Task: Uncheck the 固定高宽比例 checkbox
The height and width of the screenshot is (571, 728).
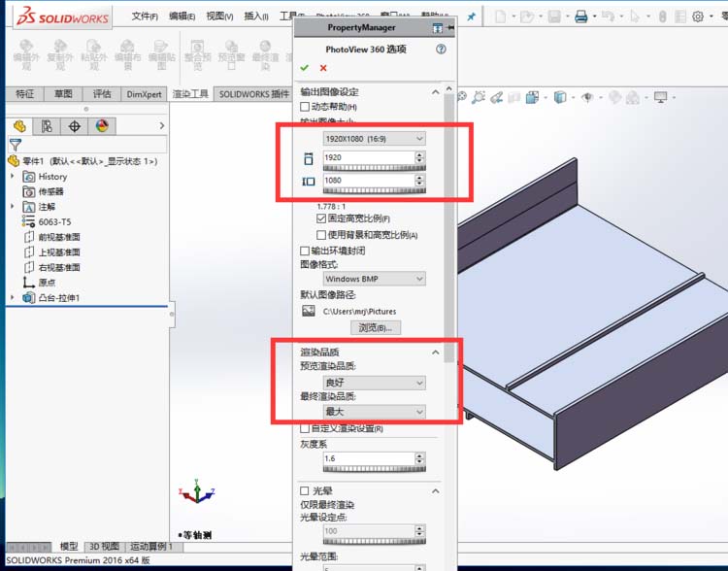Action: (x=321, y=218)
